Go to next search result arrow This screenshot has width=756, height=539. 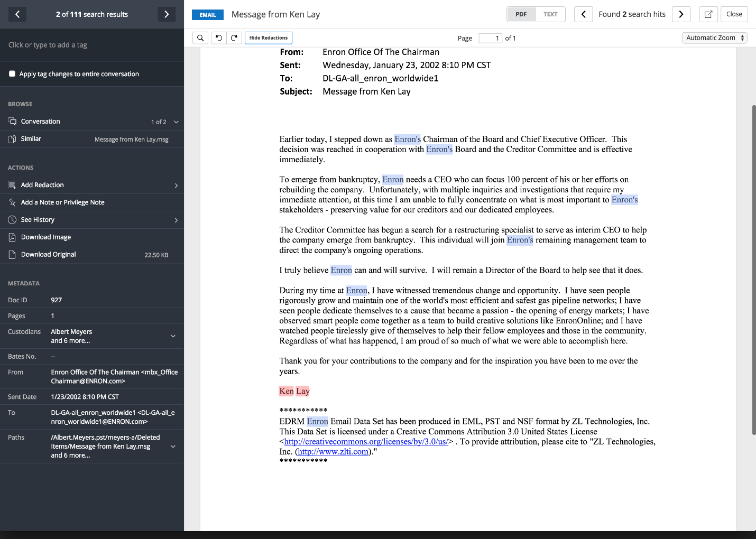[167, 14]
